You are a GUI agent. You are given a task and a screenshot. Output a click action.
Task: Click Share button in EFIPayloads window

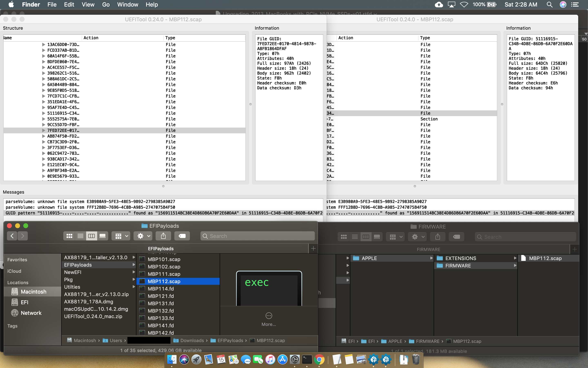click(x=163, y=236)
